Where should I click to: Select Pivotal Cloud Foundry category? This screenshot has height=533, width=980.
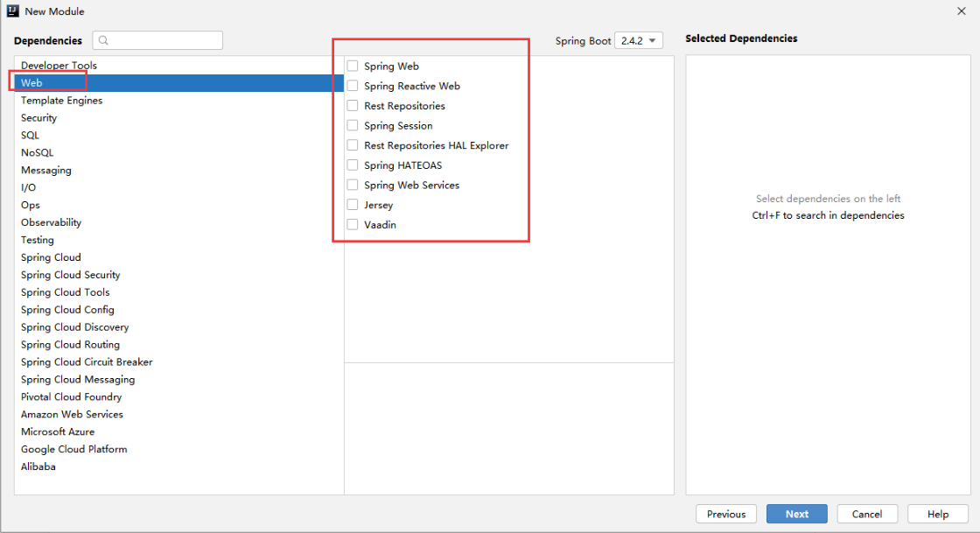(x=178, y=397)
